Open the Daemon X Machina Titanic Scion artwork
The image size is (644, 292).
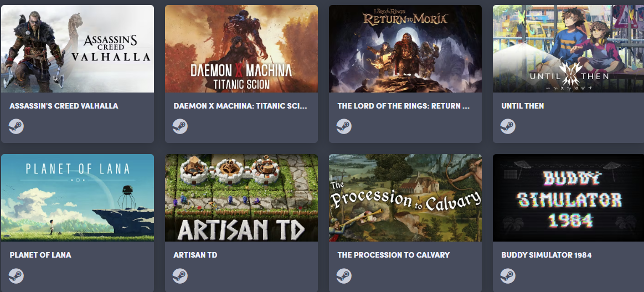tap(241, 49)
